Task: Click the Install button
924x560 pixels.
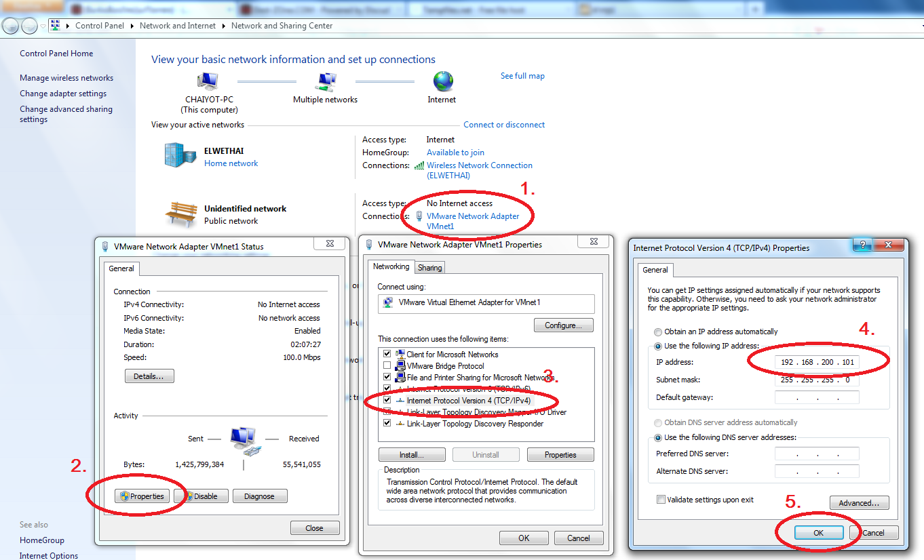Action: (x=412, y=455)
